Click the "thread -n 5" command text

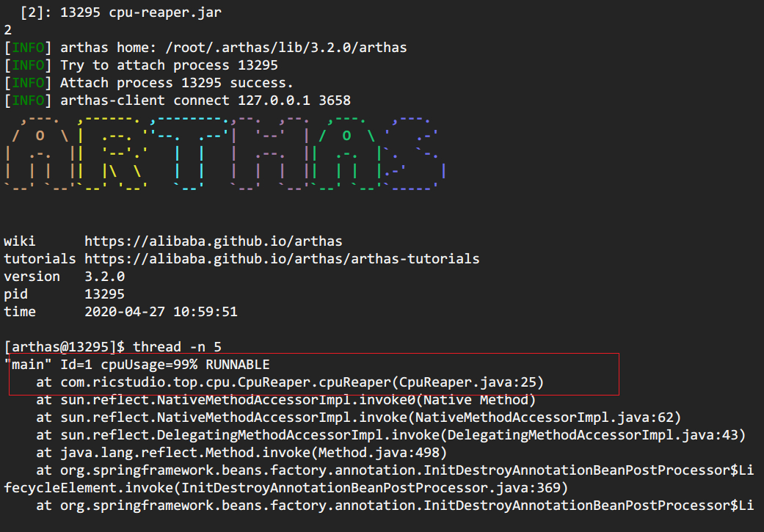coord(172,347)
